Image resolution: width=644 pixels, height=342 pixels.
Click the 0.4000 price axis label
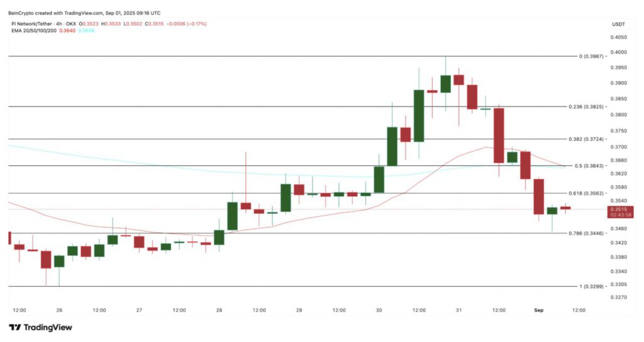coord(619,52)
